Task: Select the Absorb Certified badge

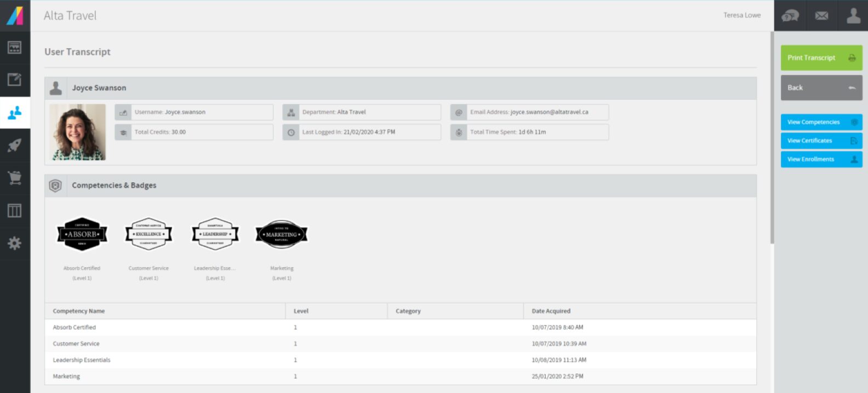Action: [82, 234]
